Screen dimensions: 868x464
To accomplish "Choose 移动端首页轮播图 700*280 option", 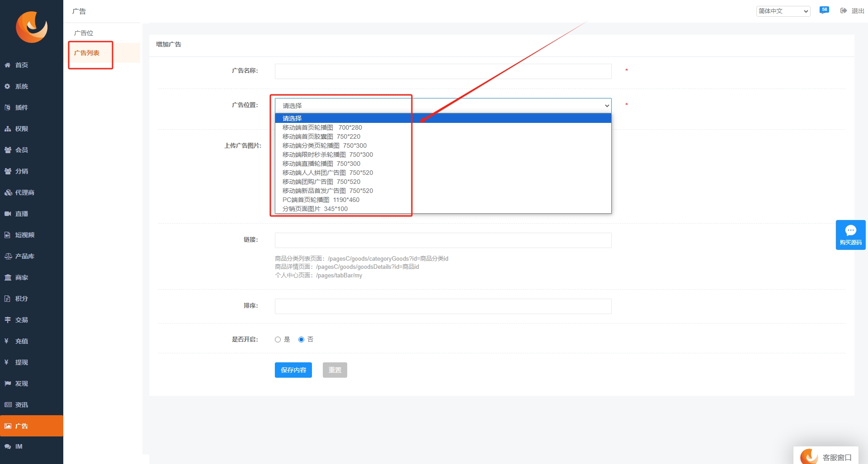I will tap(443, 127).
